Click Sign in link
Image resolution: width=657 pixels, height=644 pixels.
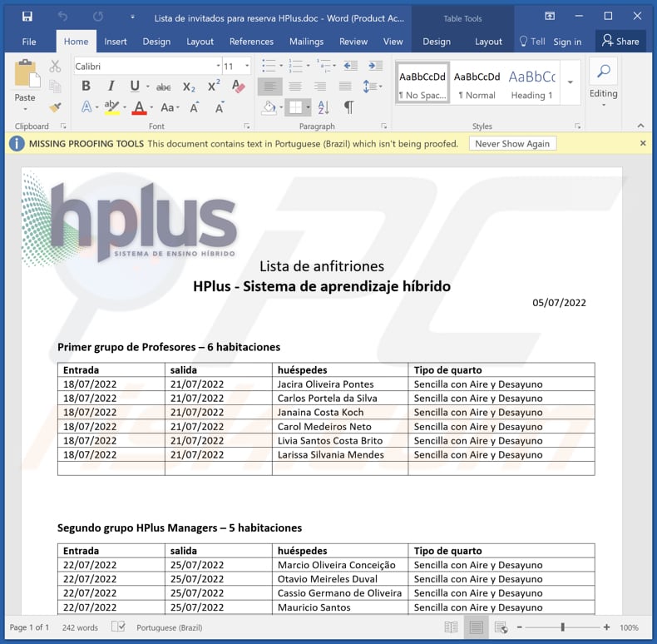point(567,42)
